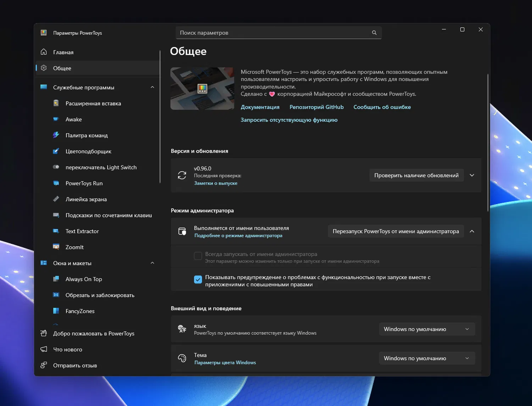Click the megaphone icon beside Что нового

44,349
